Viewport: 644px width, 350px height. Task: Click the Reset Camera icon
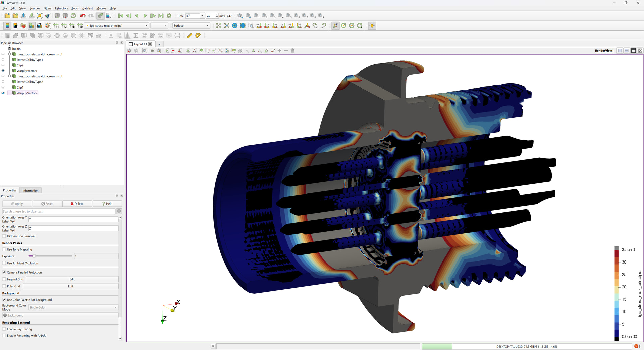[x=219, y=26]
